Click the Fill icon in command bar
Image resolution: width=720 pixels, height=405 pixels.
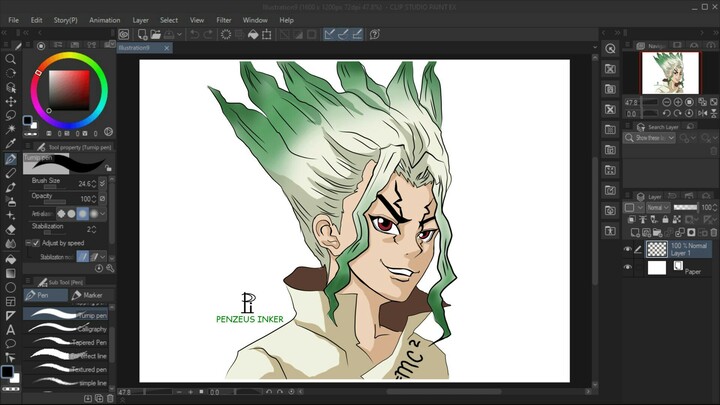(x=253, y=34)
